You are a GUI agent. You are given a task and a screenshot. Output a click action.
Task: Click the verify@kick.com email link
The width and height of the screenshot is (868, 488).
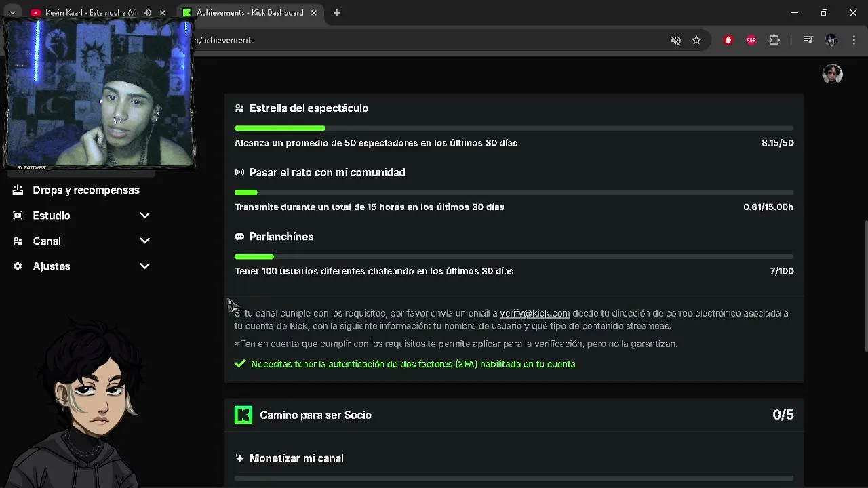[x=534, y=313]
